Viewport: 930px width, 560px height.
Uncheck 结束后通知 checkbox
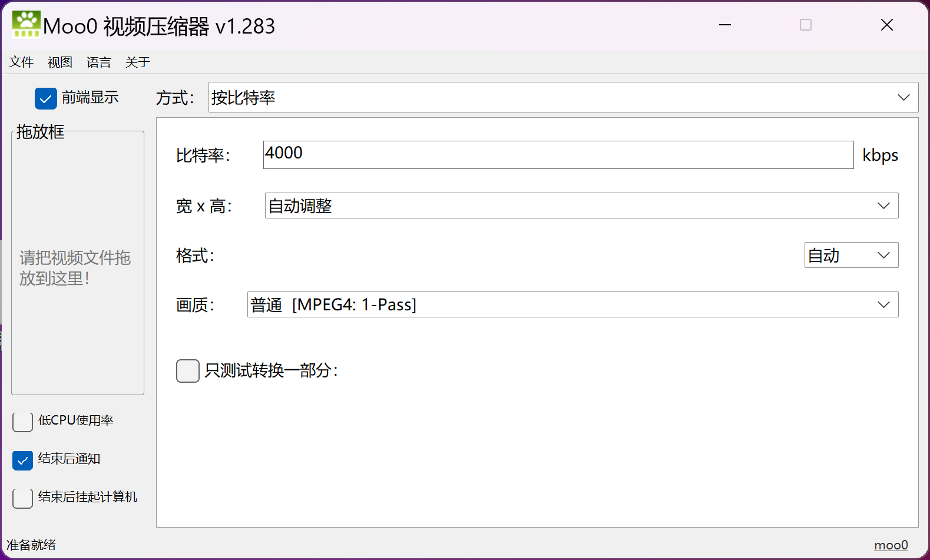[x=23, y=460]
